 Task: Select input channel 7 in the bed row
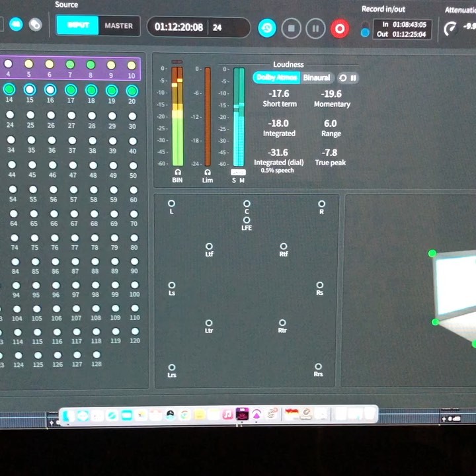click(70, 65)
